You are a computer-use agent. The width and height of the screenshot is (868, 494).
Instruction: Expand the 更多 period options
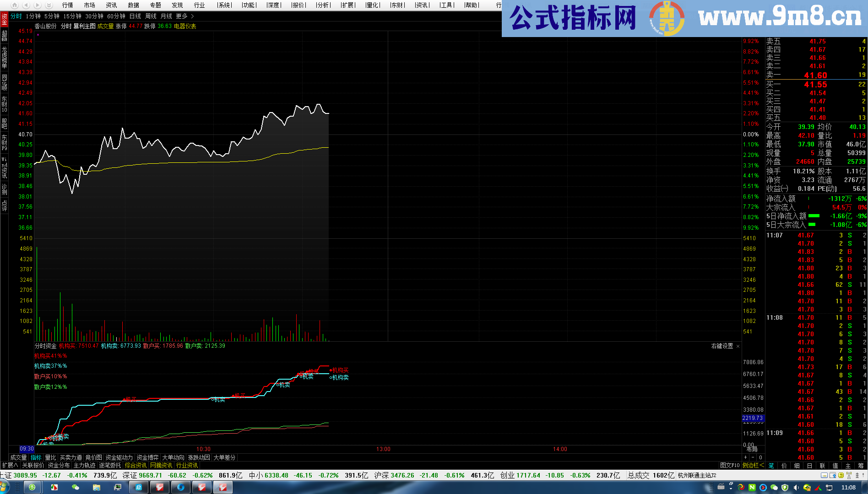point(185,16)
